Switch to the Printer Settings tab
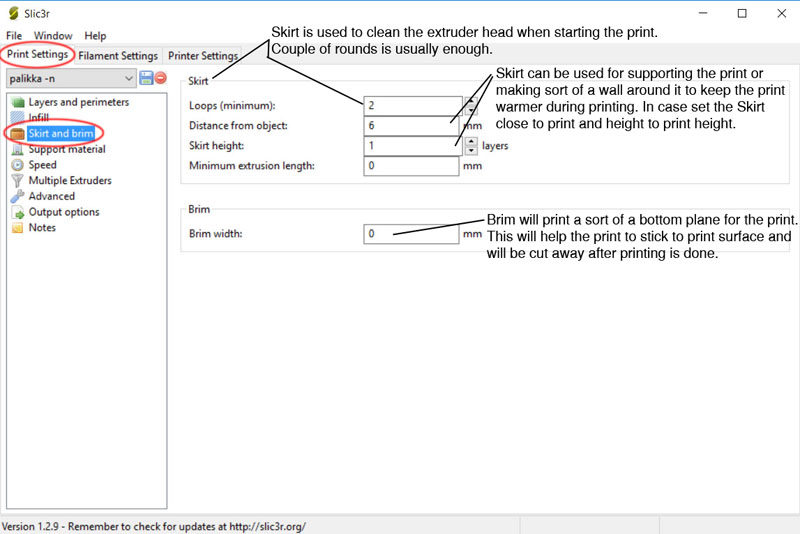The width and height of the screenshot is (800, 534). pyautogui.click(x=203, y=56)
